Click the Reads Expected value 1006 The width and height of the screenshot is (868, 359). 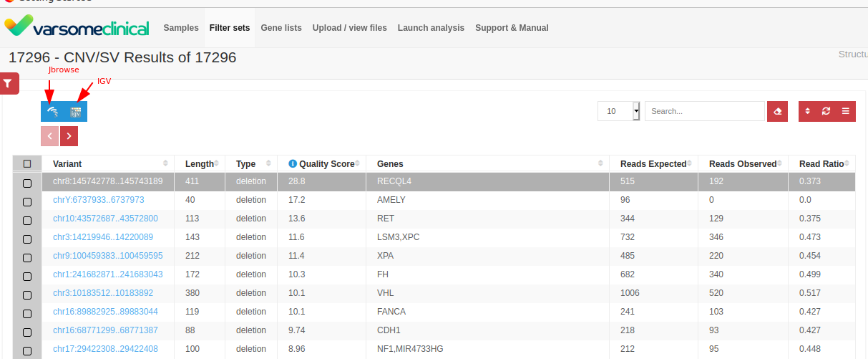630,293
